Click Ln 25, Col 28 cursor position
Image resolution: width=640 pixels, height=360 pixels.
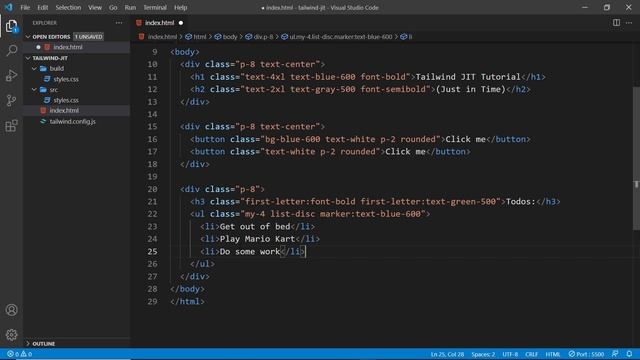click(447, 354)
